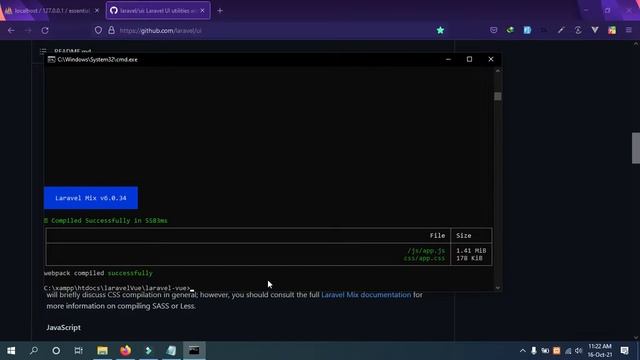Open the taskbar clock and date
640x360 pixels.
(600, 350)
